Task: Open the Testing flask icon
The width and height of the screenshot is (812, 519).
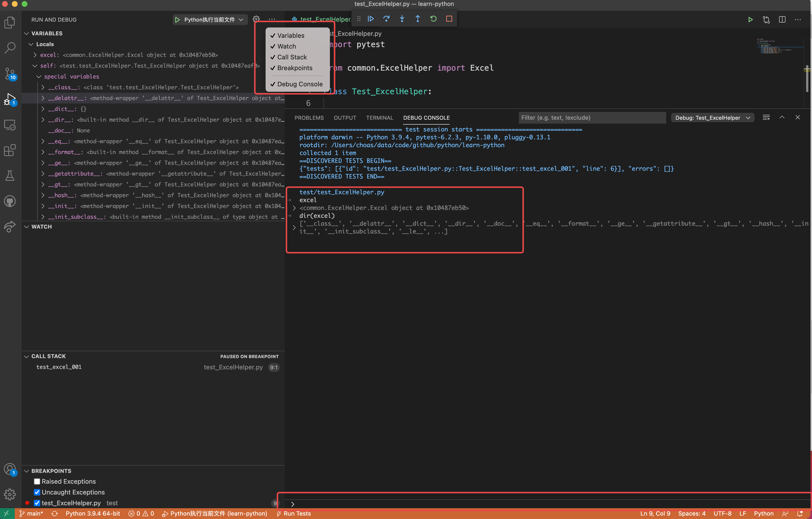Action: click(10, 176)
